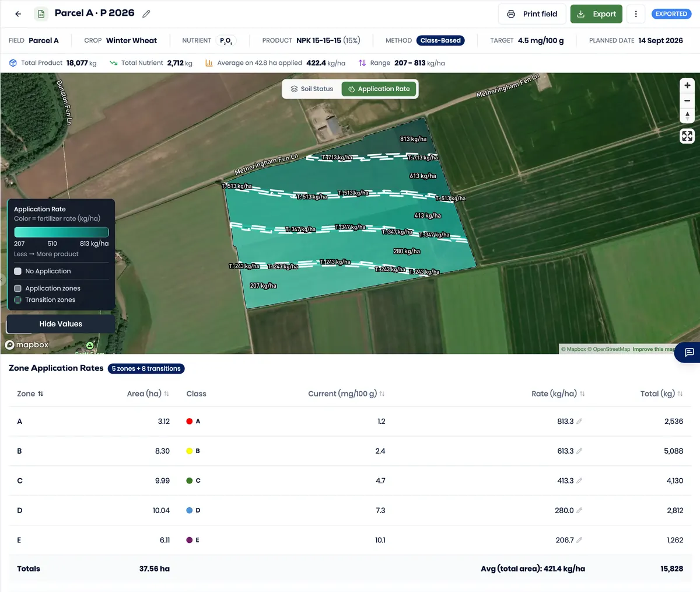The width and height of the screenshot is (700, 592).
Task: Sort table by Rate (kg/ha)
Action: (x=558, y=393)
